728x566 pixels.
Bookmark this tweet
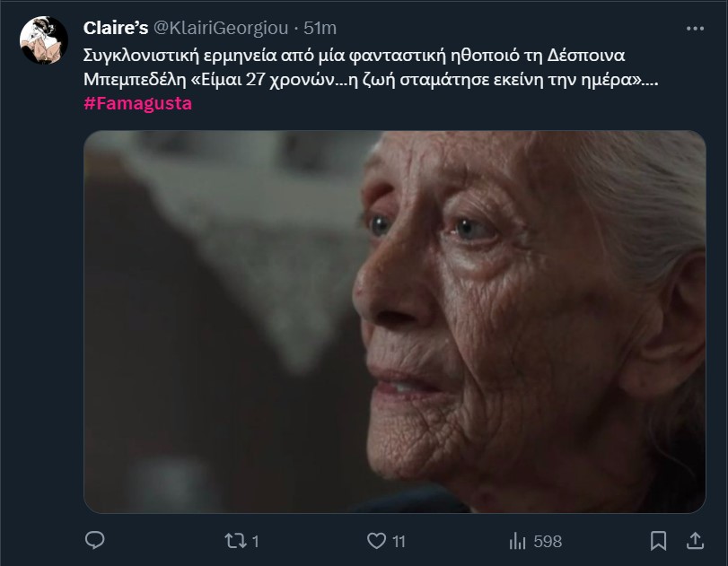pyautogui.click(x=658, y=541)
